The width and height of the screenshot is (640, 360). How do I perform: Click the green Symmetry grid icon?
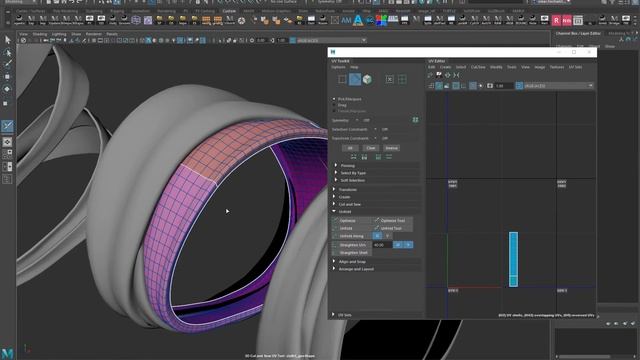[415, 120]
